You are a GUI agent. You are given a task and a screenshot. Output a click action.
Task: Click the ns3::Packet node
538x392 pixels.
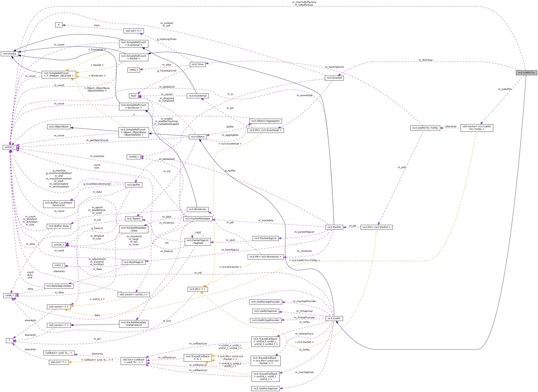pyautogui.click(x=334, y=227)
